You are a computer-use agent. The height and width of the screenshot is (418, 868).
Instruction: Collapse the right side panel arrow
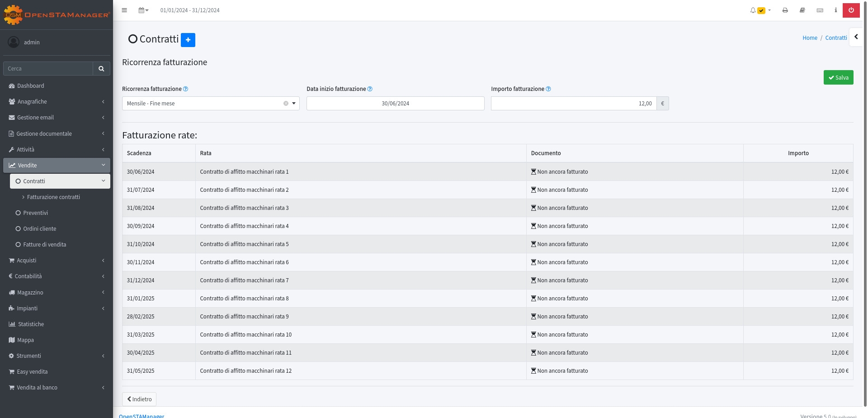[x=856, y=37]
